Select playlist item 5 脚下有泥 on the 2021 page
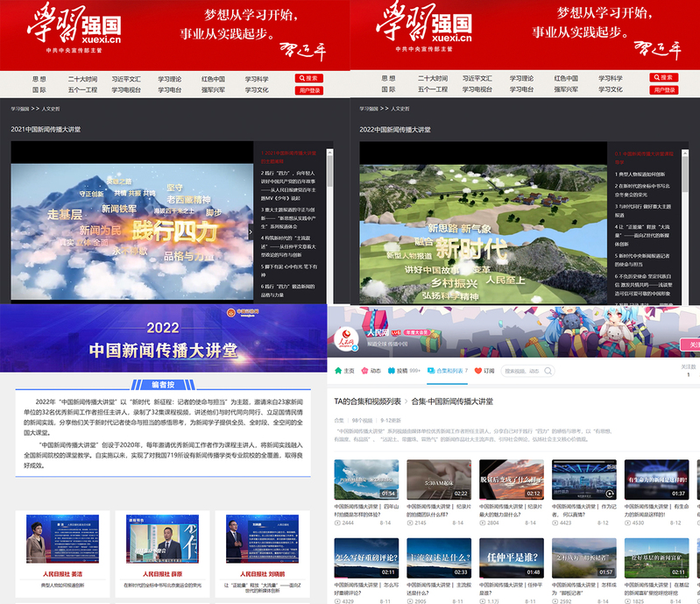This screenshot has width=700, height=604. [289, 270]
